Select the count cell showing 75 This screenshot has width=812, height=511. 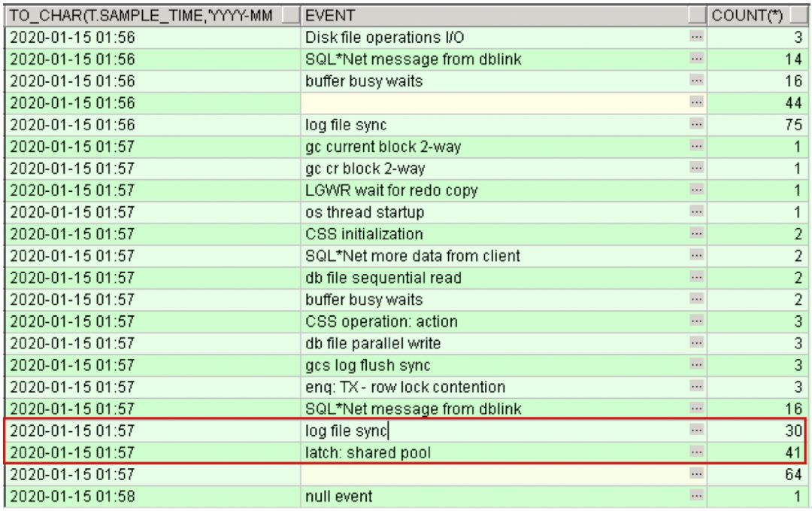[756, 125]
